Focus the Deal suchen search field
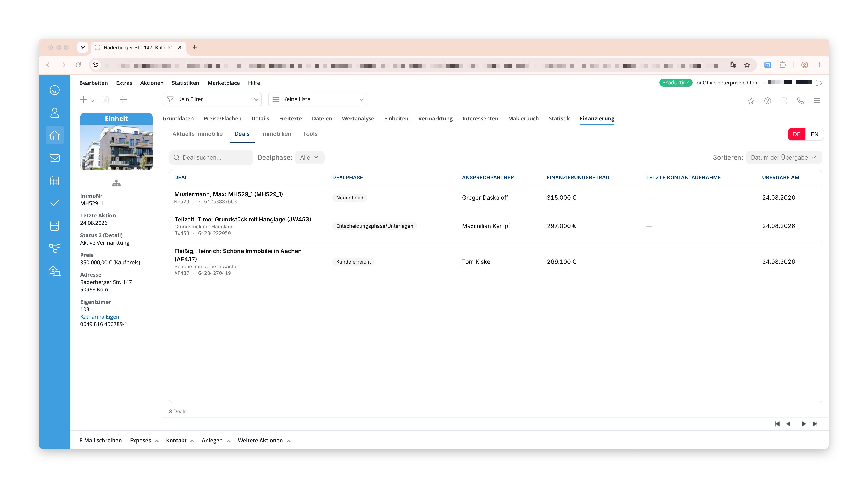Viewport: 868px width, 488px height. (x=211, y=158)
